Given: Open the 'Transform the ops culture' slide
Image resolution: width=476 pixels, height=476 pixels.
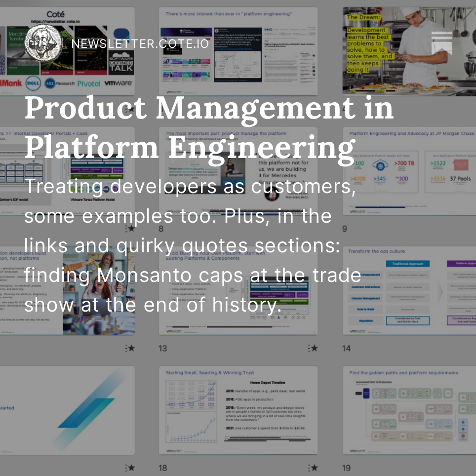Looking at the screenshot, I should click(409, 290).
